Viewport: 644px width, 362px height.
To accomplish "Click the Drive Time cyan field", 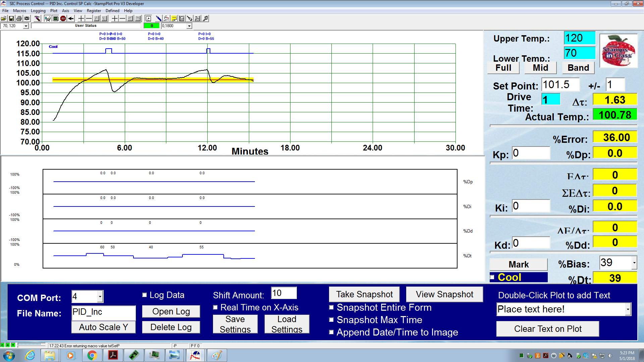I will click(x=551, y=100).
